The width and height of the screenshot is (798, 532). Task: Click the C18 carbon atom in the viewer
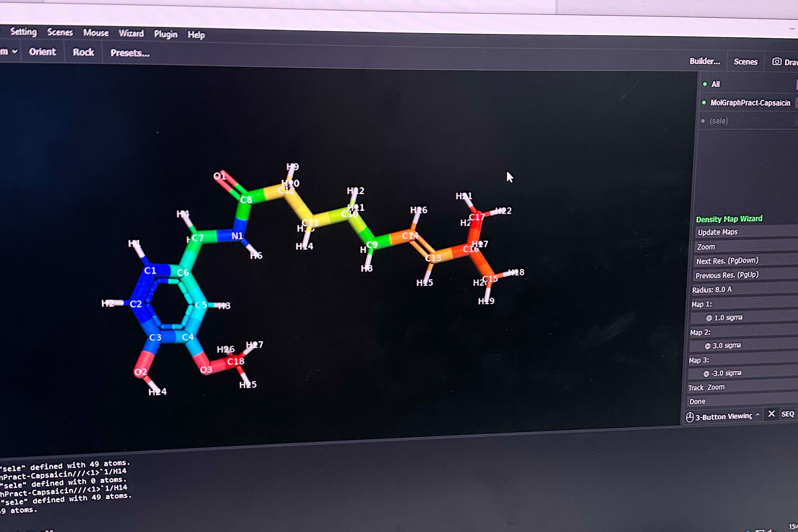pyautogui.click(x=235, y=361)
